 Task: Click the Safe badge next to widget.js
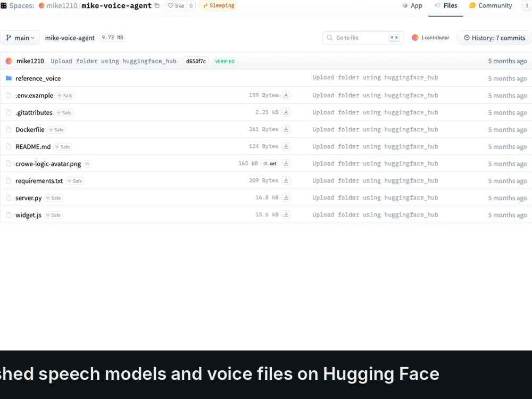point(53,215)
